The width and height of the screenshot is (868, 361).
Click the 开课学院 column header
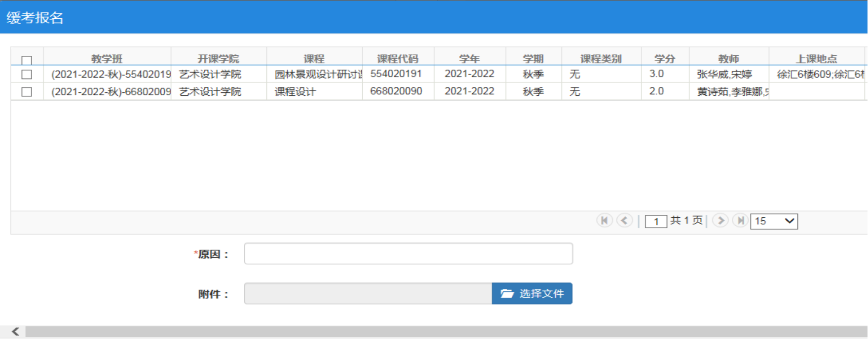click(x=218, y=59)
